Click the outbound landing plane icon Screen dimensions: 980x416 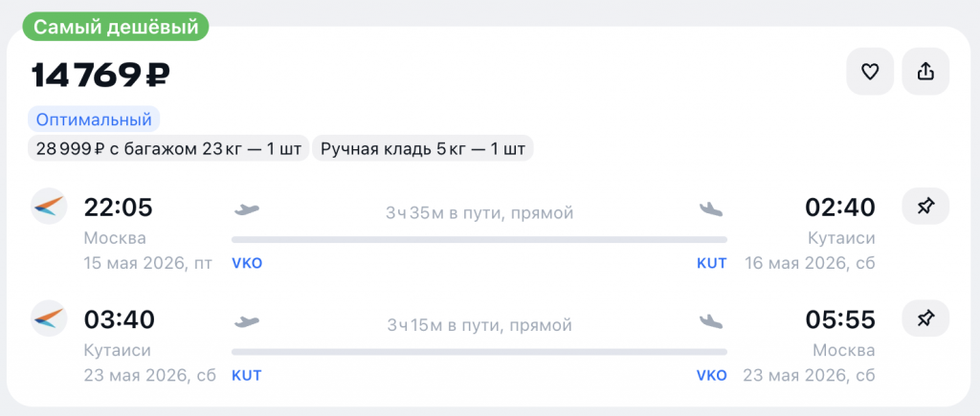tap(712, 209)
